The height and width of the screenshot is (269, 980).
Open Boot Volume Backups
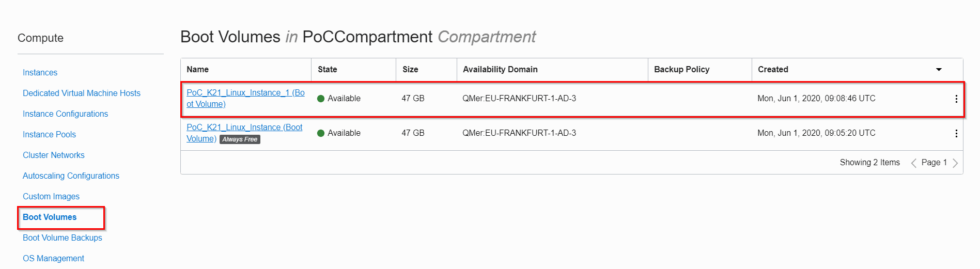point(63,238)
